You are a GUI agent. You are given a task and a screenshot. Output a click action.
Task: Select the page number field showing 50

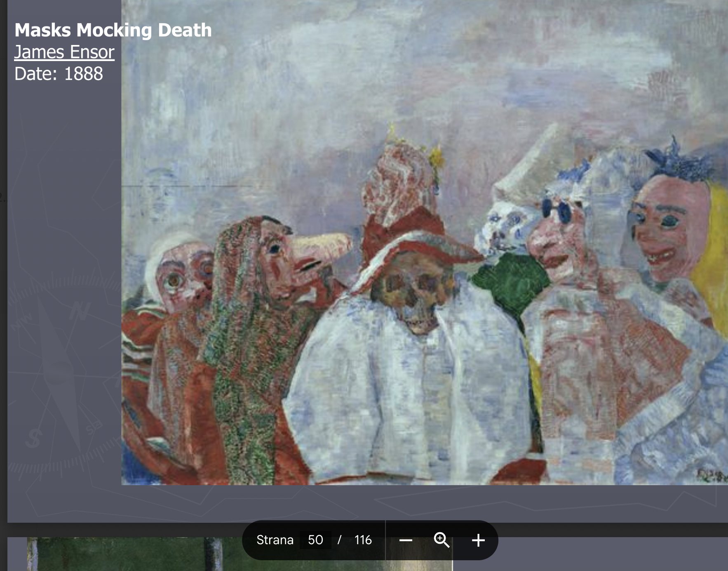click(315, 540)
